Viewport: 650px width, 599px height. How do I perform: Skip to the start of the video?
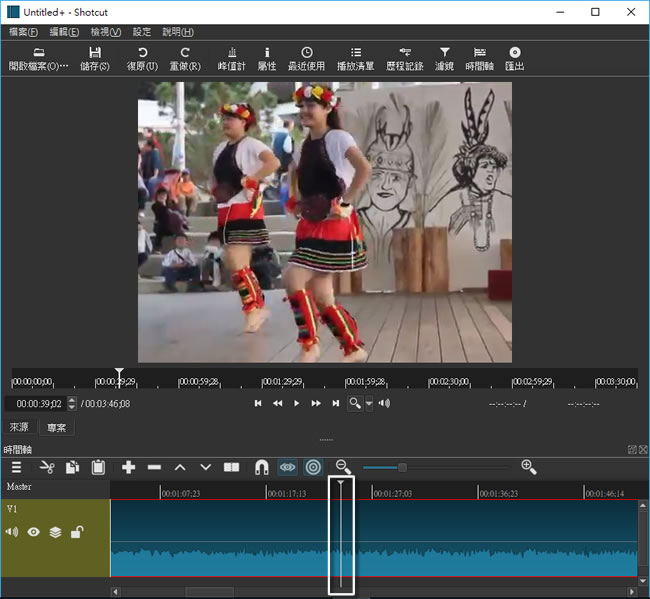[x=258, y=403]
